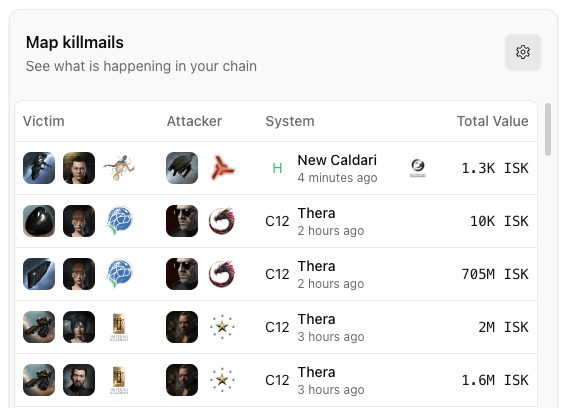This screenshot has height=408, width=566.
Task: Click gold emblem victim logo in 1.6M ISK row
Action: point(119,380)
